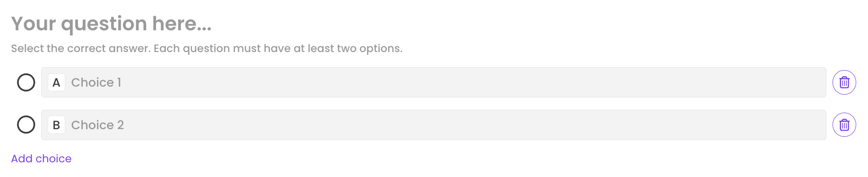Delete Choice 1 using its trash icon
Image resolution: width=868 pixels, height=177 pixels.
pyautogui.click(x=844, y=82)
